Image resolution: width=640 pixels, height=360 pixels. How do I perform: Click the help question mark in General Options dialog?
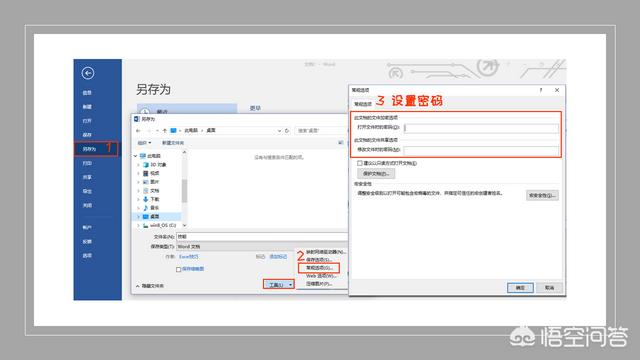coord(541,90)
